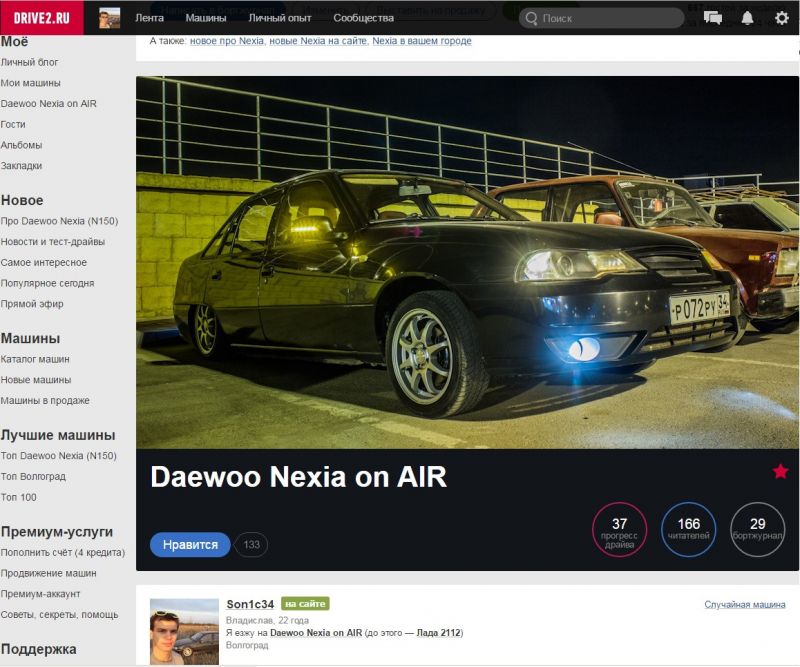Open the Закладки sidebar link
The width and height of the screenshot is (800, 667).
[21, 166]
